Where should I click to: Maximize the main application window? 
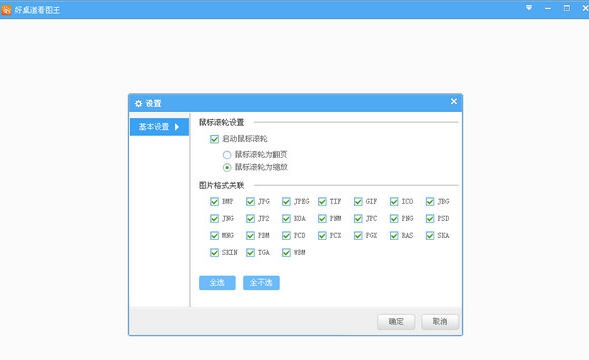pyautogui.click(x=567, y=8)
